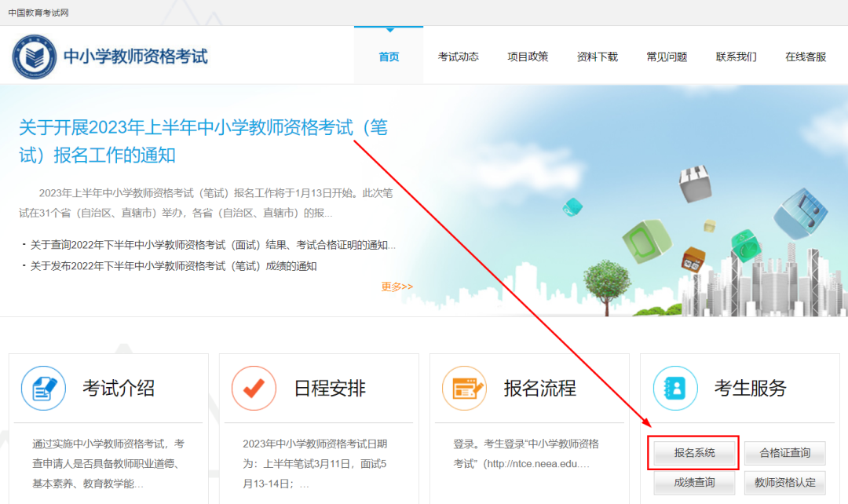This screenshot has height=504, width=848.
Task: Open 联系我们 navigation item
Action: [736, 57]
